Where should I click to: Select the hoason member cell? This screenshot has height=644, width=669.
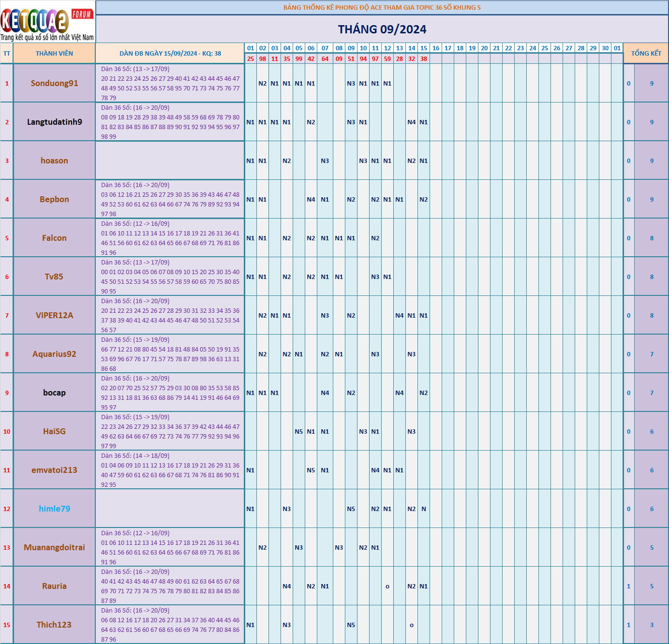pyautogui.click(x=54, y=160)
